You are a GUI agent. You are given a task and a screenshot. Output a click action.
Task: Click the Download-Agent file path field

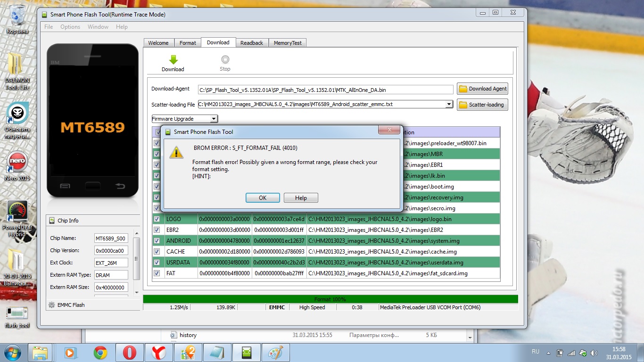[325, 90]
